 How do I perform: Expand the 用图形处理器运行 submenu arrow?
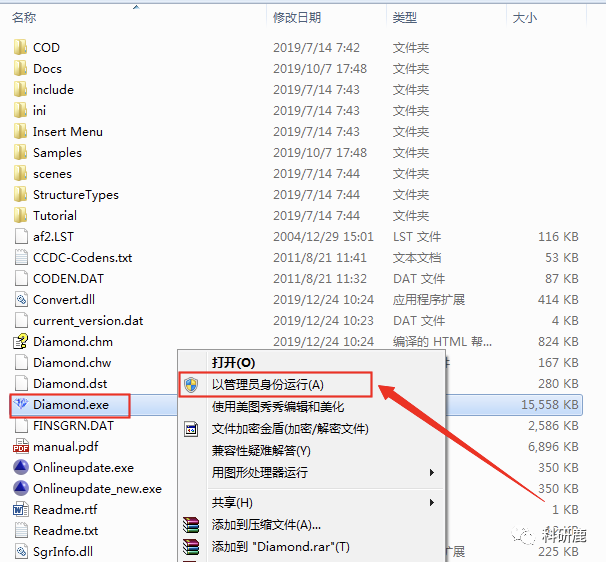click(x=432, y=472)
